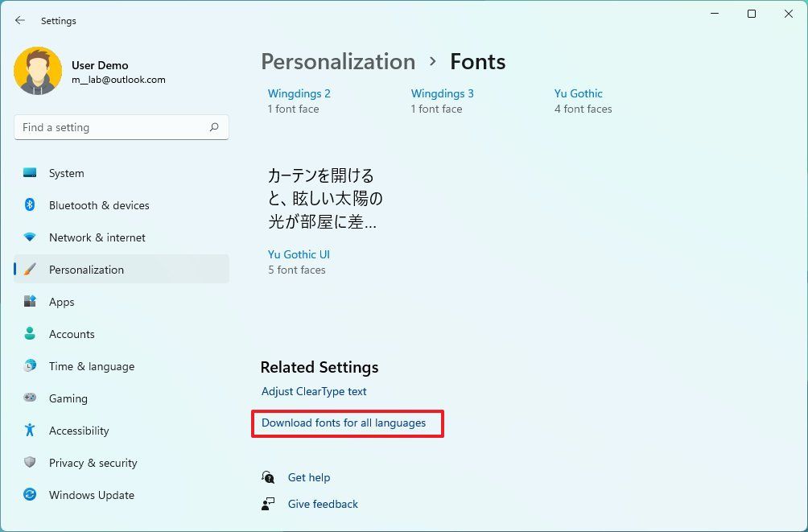Click Download fonts for all languages

347,423
